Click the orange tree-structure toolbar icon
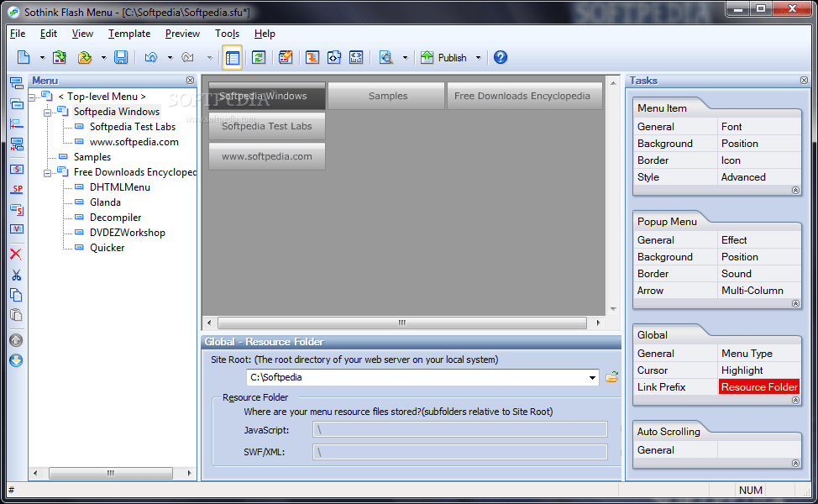 point(312,57)
